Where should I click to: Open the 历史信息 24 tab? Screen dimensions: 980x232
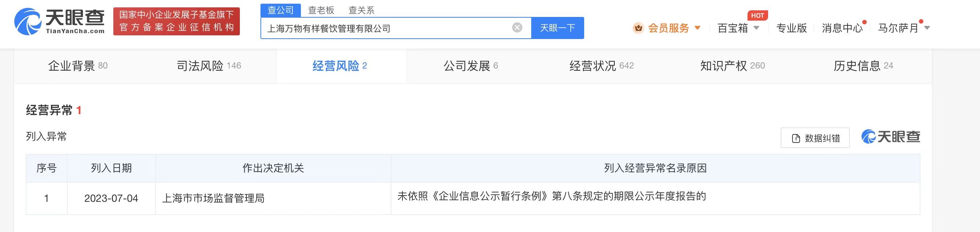pyautogui.click(x=863, y=66)
